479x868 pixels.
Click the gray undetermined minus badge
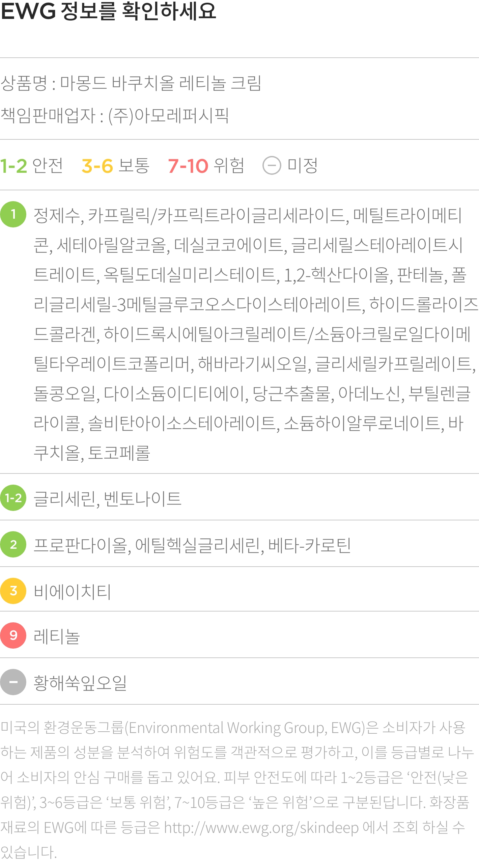coord(13,682)
